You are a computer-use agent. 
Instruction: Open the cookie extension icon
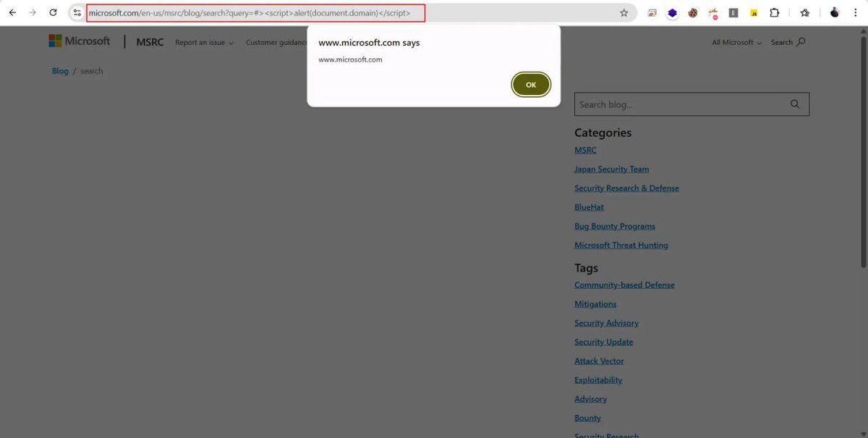(693, 12)
